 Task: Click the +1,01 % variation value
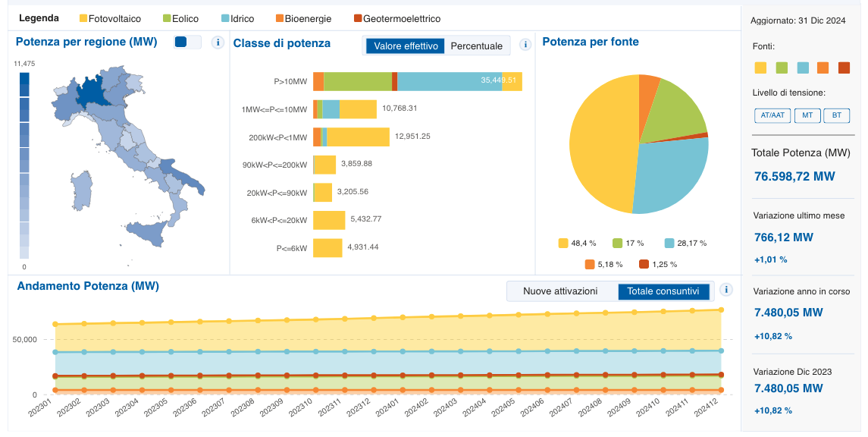770,259
